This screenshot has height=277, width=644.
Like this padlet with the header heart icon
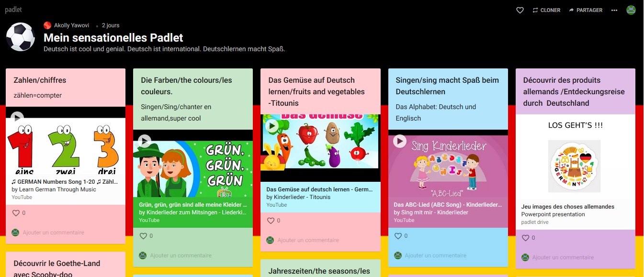click(x=520, y=10)
